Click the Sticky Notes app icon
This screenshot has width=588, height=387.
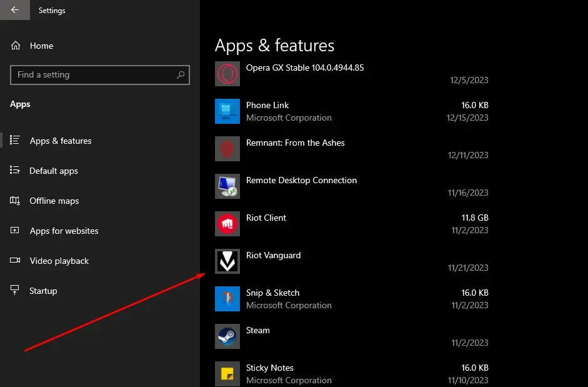(x=227, y=374)
